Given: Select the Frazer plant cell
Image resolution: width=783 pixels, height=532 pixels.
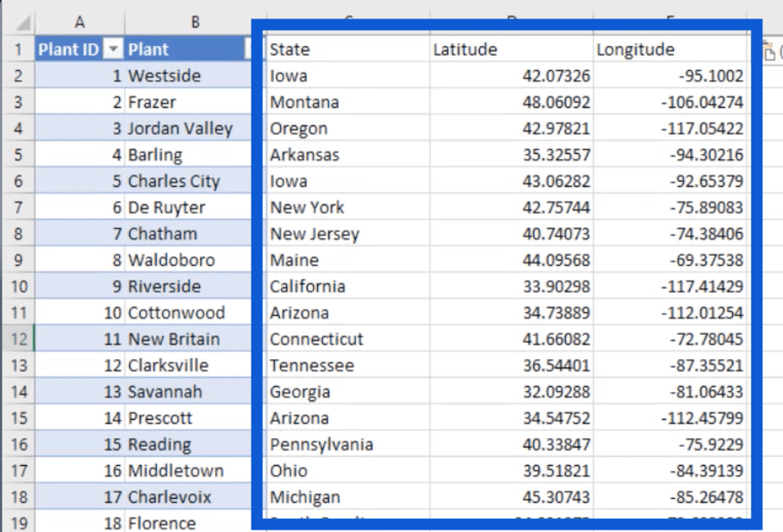Looking at the screenshot, I should coord(188,101).
